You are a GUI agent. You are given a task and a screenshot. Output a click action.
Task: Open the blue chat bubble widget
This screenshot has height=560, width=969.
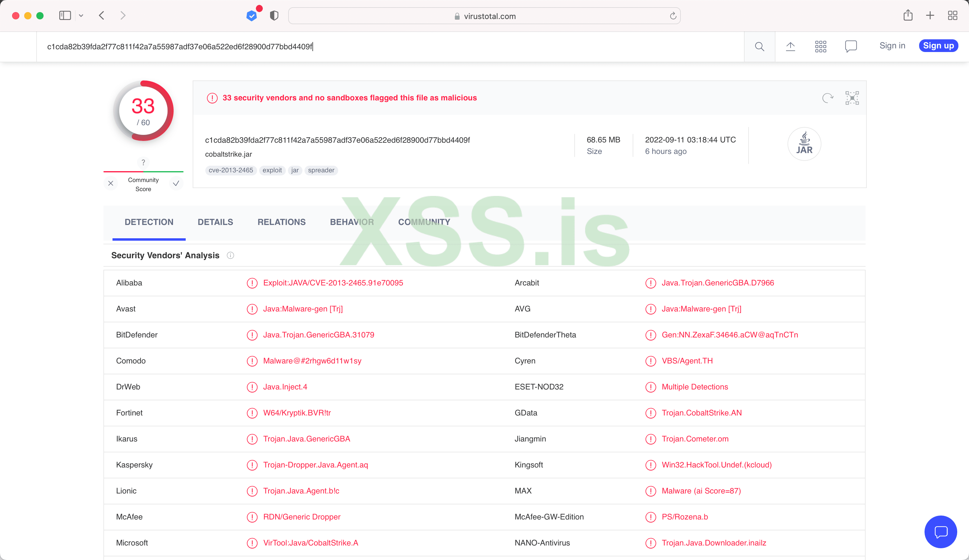(941, 532)
